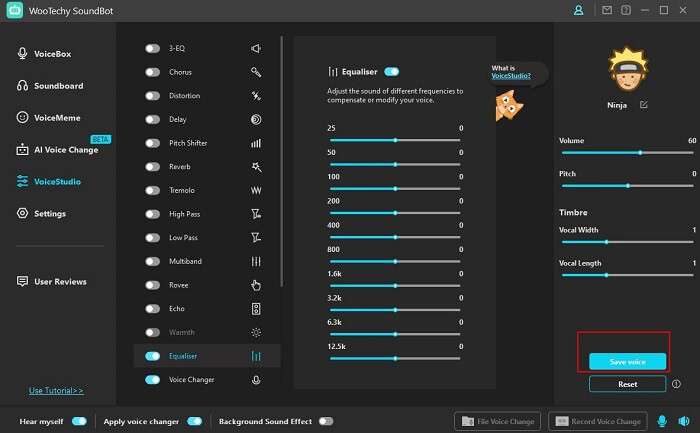Click the orange fox mascot
The height and width of the screenshot is (433, 700).
[x=508, y=105]
